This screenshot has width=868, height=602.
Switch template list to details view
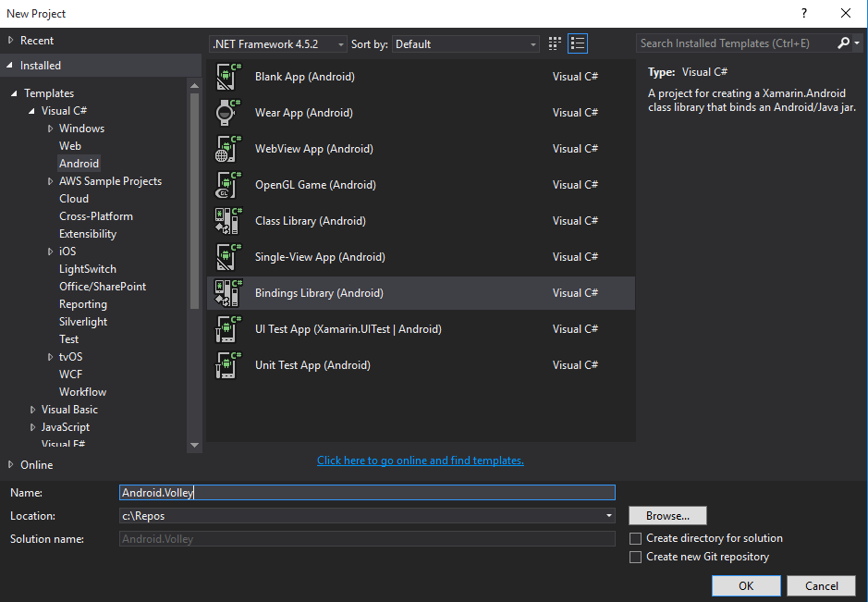click(x=578, y=43)
